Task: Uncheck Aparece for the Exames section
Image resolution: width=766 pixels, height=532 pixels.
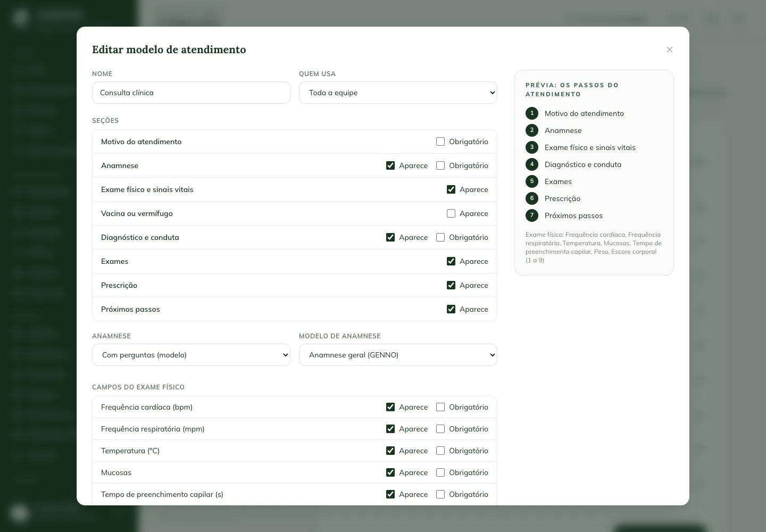Action: click(451, 261)
